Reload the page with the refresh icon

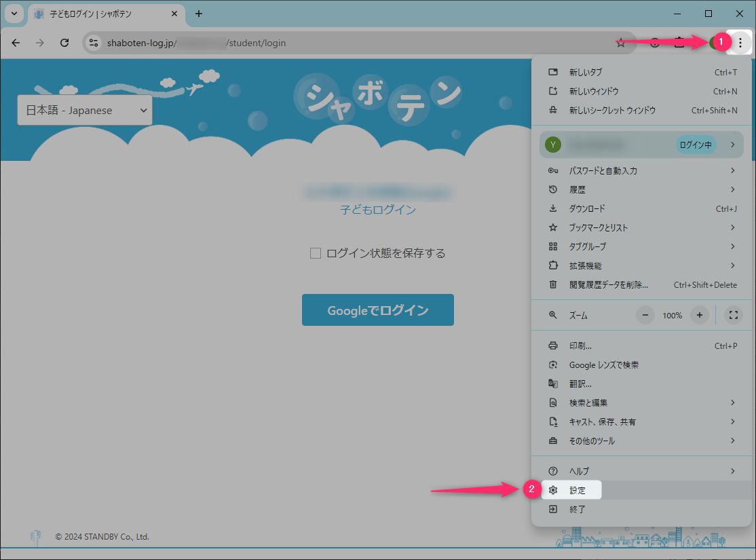64,43
